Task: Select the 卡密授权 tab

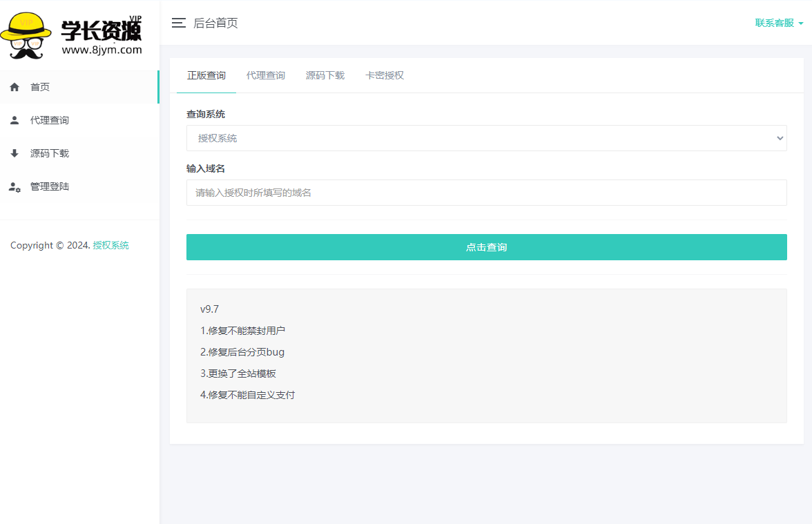Action: [385, 75]
